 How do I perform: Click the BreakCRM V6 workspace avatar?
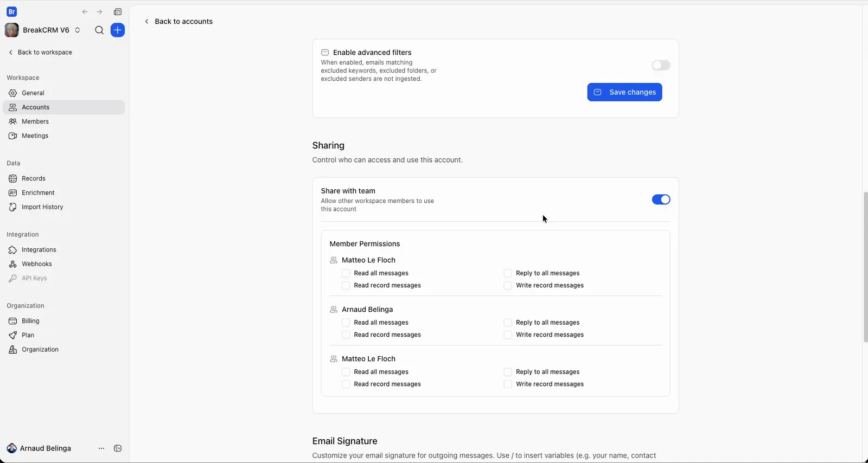[11, 30]
